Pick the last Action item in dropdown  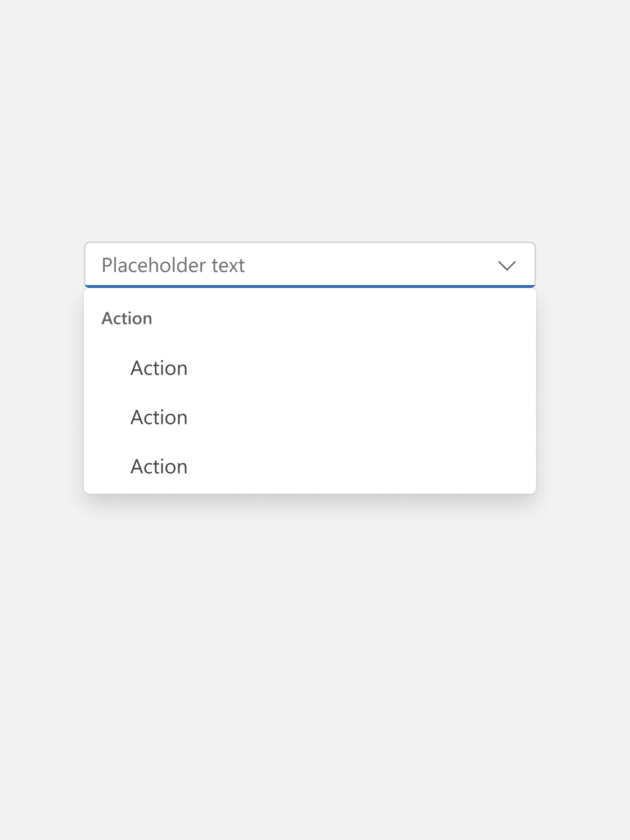click(x=159, y=467)
